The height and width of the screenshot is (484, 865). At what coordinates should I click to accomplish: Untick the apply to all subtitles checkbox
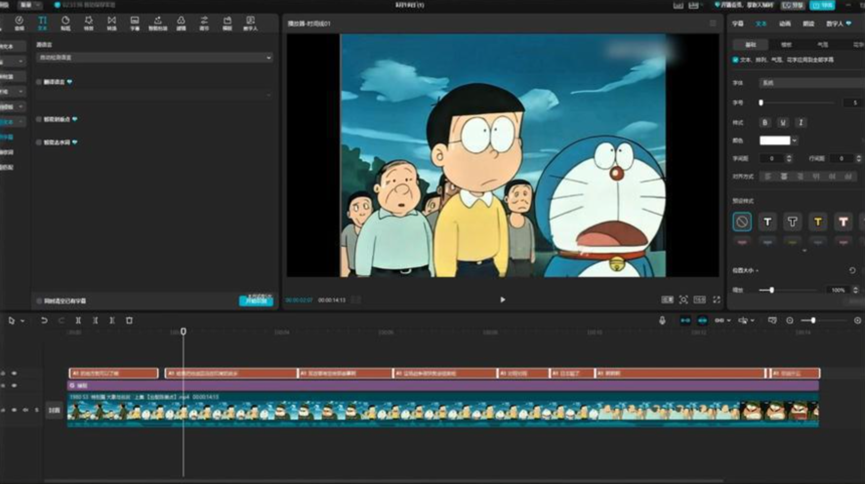click(735, 60)
